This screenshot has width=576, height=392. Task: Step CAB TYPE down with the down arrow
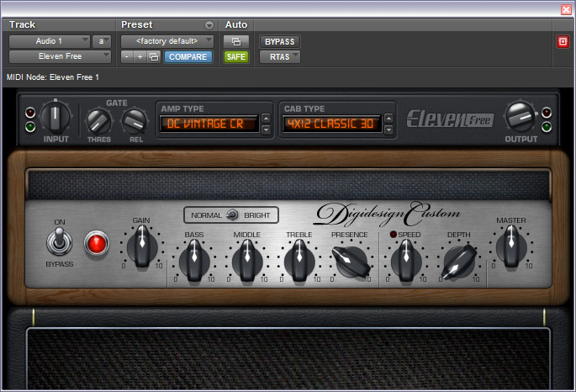click(388, 130)
